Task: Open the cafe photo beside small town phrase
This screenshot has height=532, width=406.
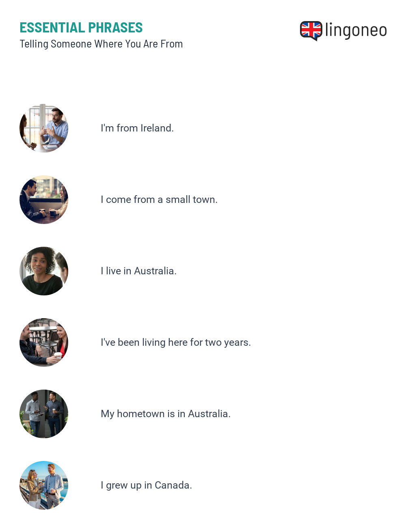Action: pos(44,200)
